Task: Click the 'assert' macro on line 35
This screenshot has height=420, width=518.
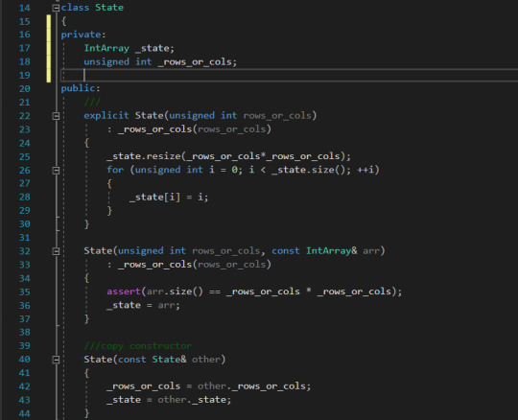Action: pos(124,292)
